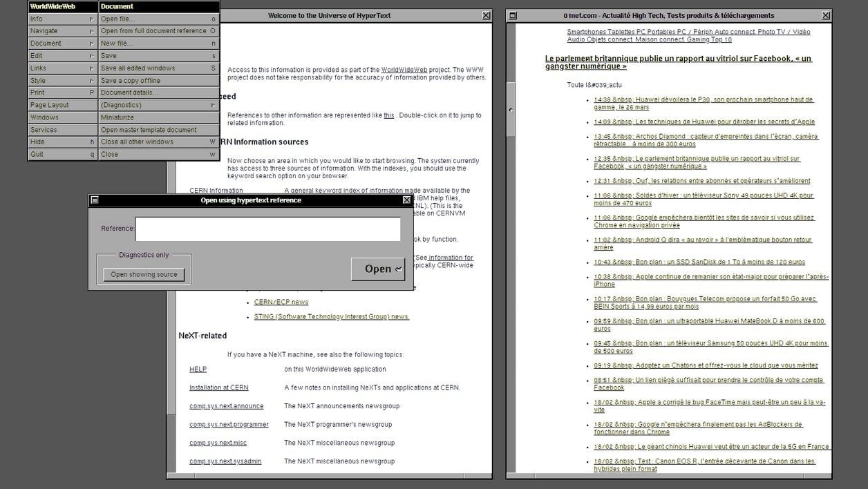
Task: Select 'Save all edited windows'
Action: (159, 68)
